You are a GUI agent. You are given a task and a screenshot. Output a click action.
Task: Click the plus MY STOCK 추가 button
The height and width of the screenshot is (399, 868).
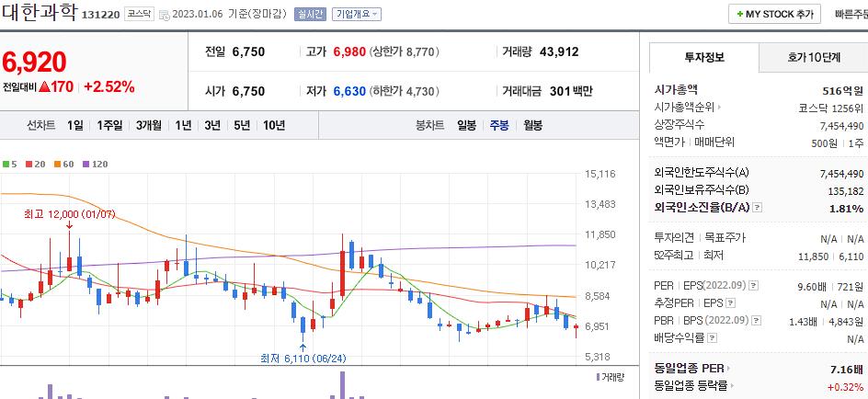tap(774, 15)
